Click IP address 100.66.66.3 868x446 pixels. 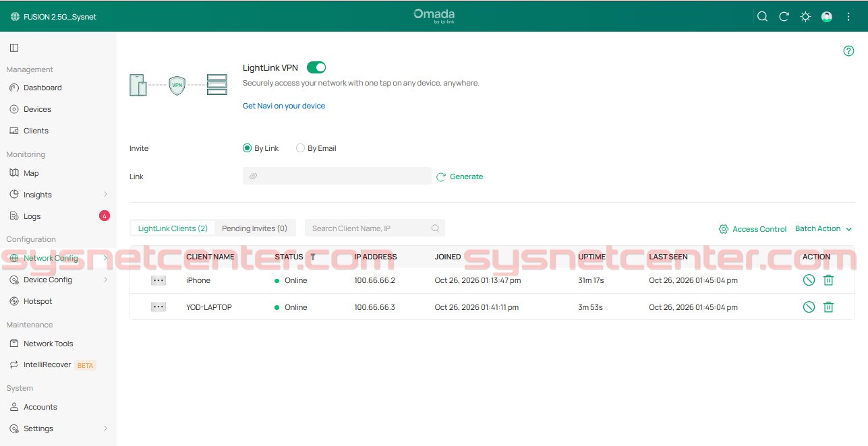374,307
